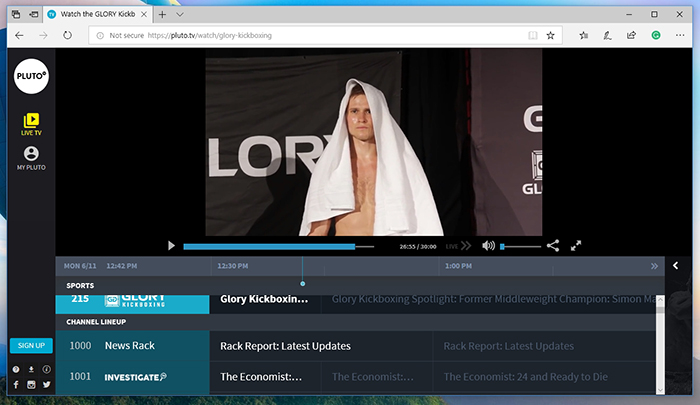The height and width of the screenshot is (405, 700).
Task: Show tabs you've set aside icon
Action: tap(16, 15)
